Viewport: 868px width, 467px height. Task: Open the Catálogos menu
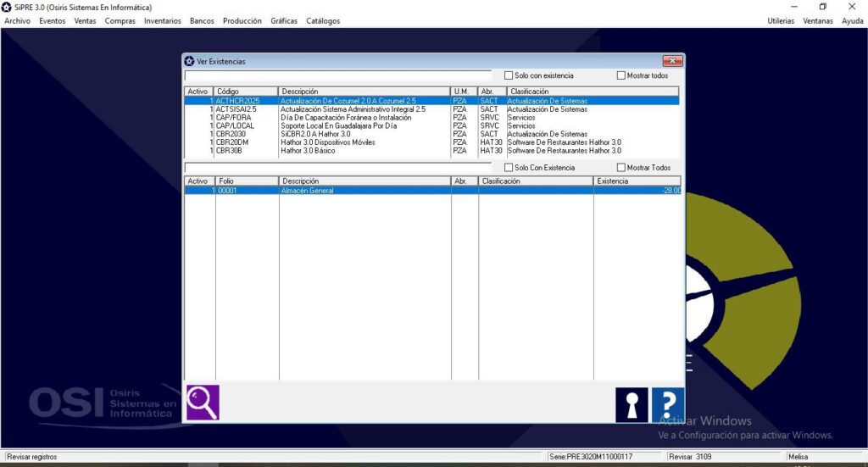tap(323, 21)
